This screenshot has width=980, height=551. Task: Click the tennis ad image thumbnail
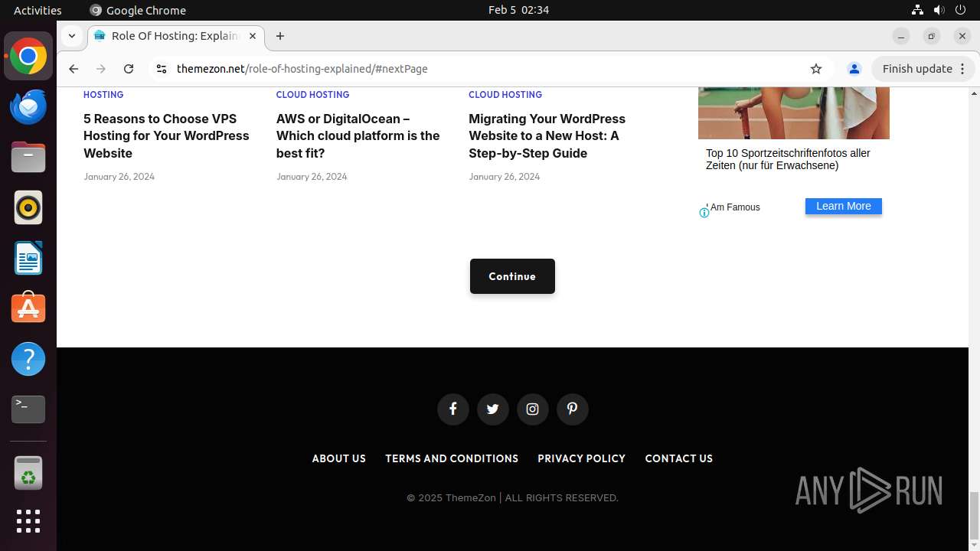[x=794, y=112]
